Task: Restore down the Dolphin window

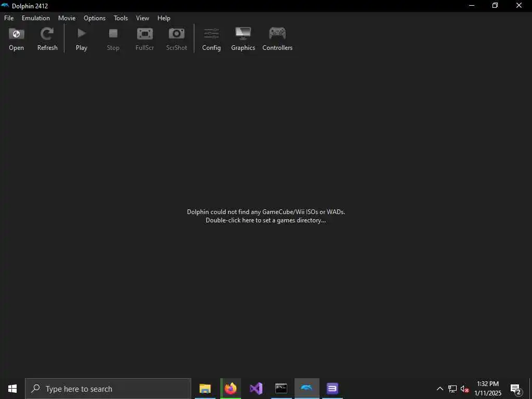Action: click(495, 6)
